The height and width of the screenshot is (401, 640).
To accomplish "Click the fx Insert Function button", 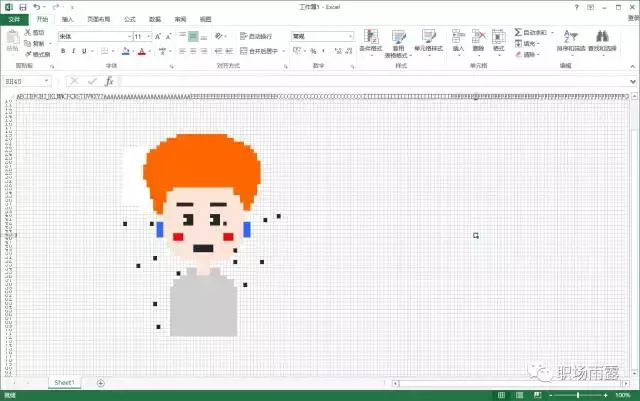I will (109, 81).
